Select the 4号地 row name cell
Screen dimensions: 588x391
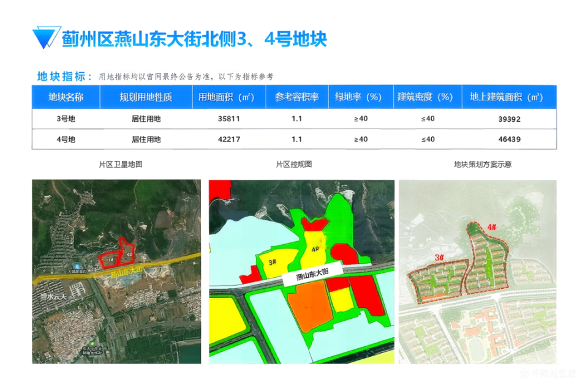(66, 140)
